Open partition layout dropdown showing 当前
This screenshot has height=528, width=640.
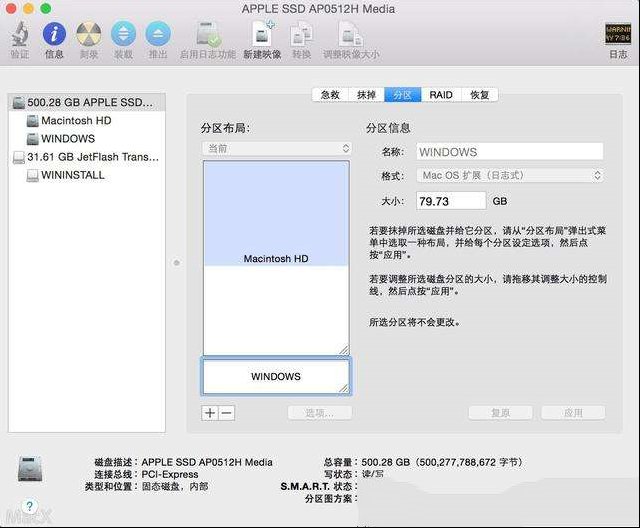pyautogui.click(x=277, y=148)
